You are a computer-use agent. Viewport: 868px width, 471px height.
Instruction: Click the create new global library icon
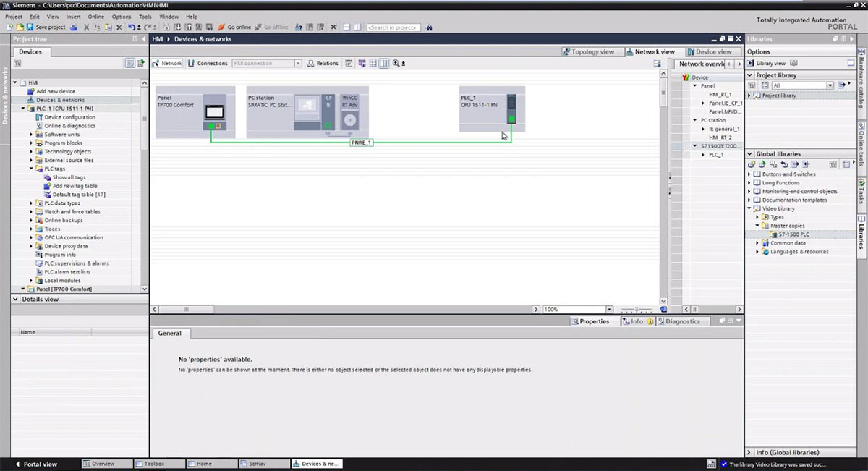tap(752, 164)
